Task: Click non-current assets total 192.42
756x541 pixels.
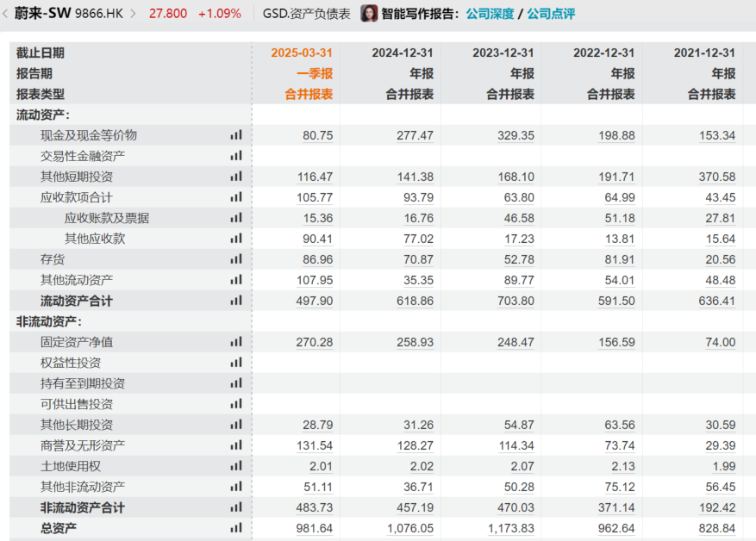Action: tap(717, 508)
